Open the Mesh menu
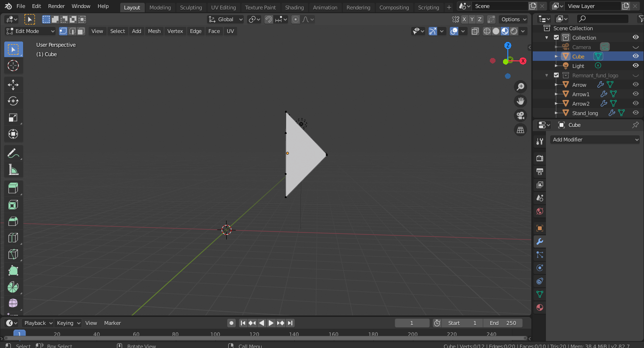This screenshot has width=644, height=348. (x=154, y=31)
